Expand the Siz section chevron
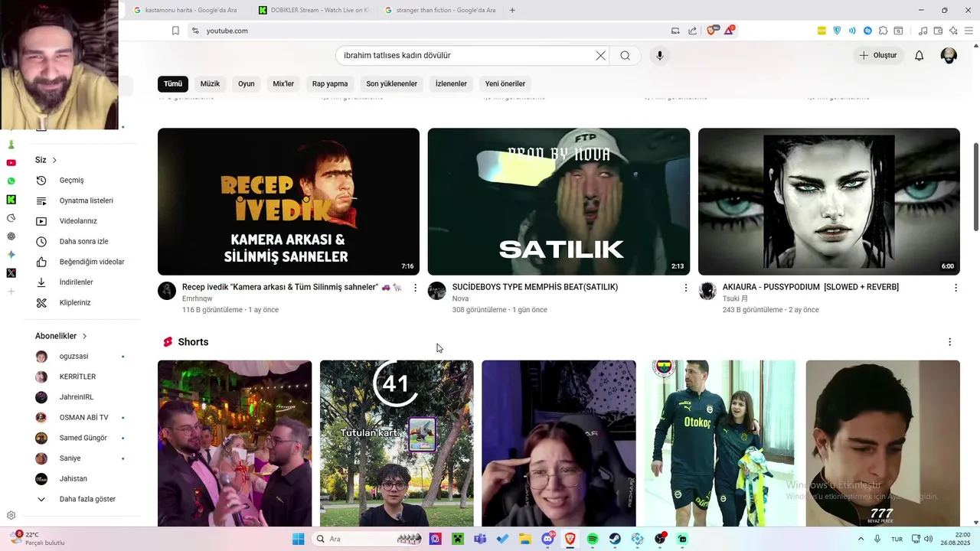The width and height of the screenshot is (980, 551). [54, 160]
